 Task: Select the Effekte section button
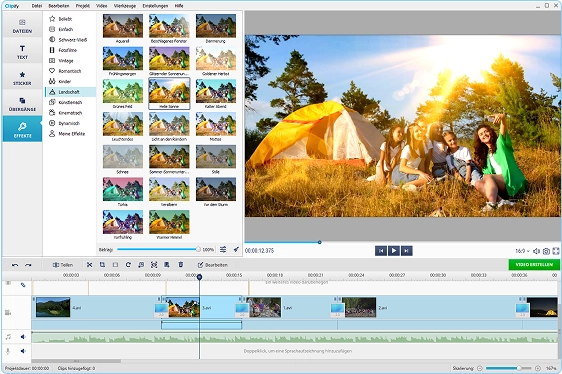22,129
